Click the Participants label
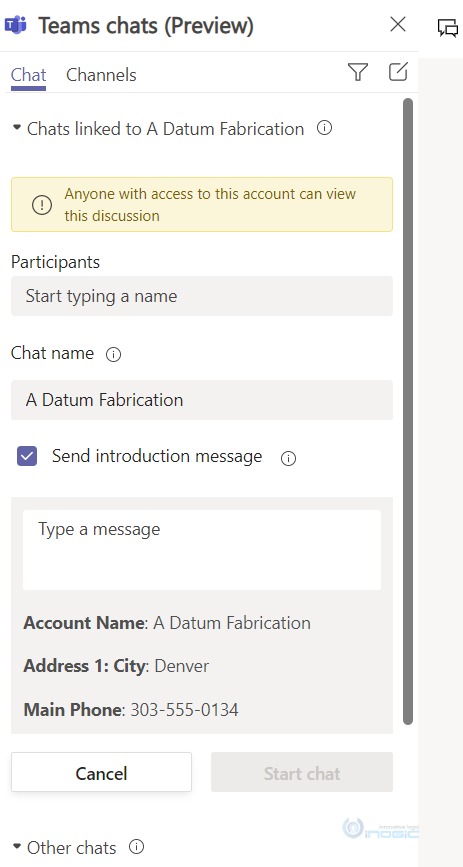 55,262
